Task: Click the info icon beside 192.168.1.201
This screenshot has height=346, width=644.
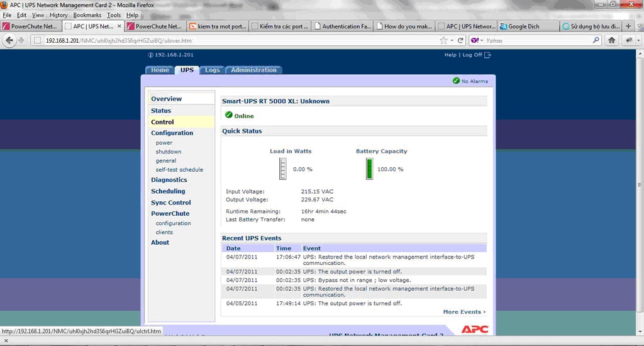Action: 150,55
